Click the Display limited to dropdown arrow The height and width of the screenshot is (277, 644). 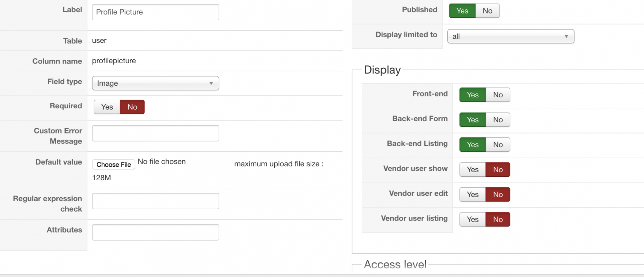tap(566, 36)
